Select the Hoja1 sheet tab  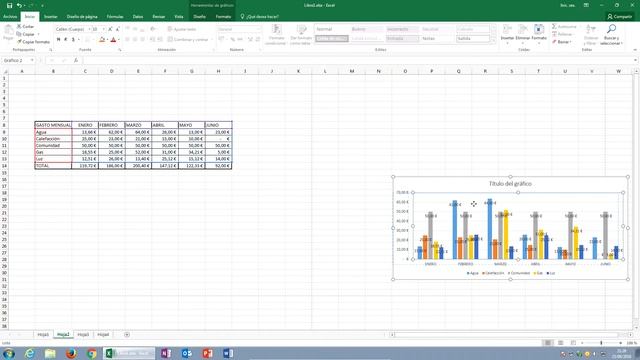click(x=43, y=335)
